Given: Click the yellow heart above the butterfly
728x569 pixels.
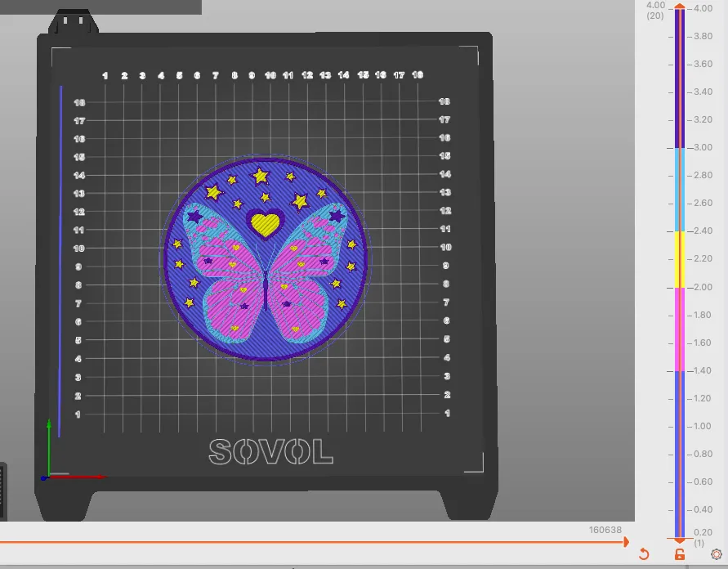Looking at the screenshot, I should pyautogui.click(x=265, y=224).
